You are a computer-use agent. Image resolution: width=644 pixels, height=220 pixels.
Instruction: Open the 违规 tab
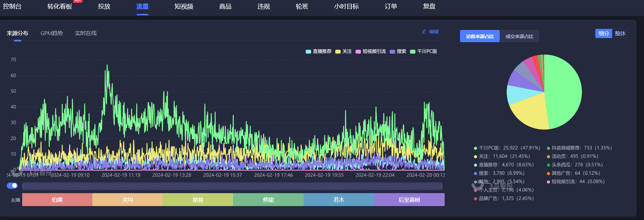263,6
